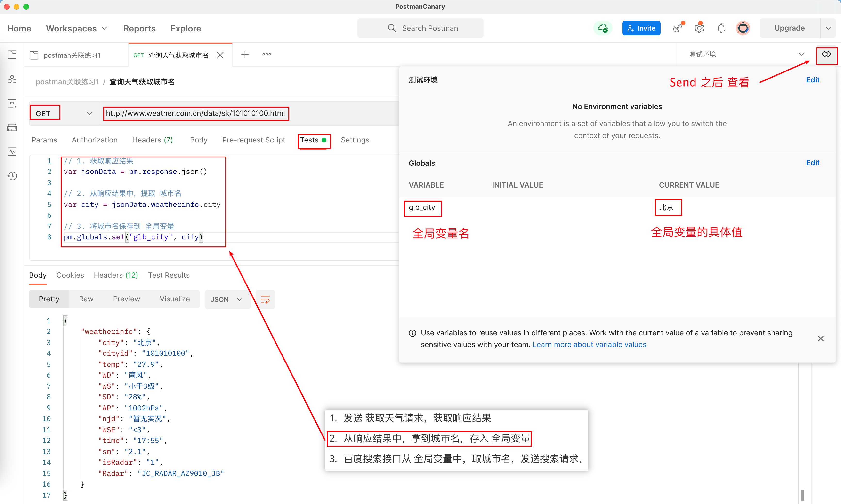Click the Upgrade button
841x504 pixels.
coord(790,28)
